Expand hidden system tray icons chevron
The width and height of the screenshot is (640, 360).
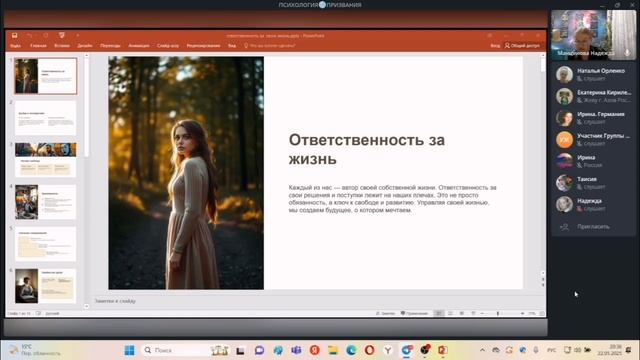click(x=482, y=350)
